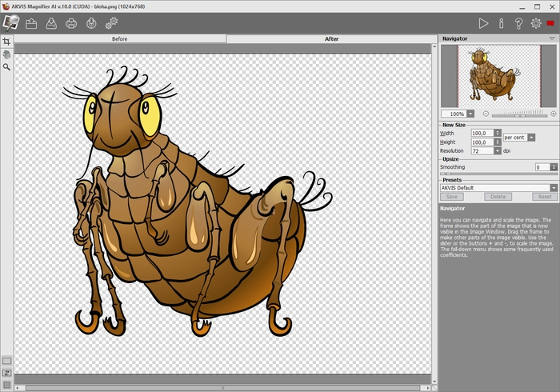Click the dpi unit label
The width and height of the screenshot is (560, 392).
(x=506, y=151)
